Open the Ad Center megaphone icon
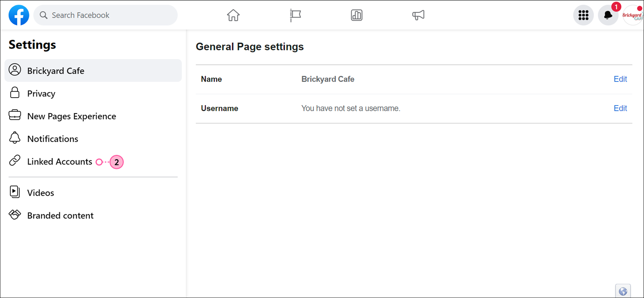 pos(418,15)
